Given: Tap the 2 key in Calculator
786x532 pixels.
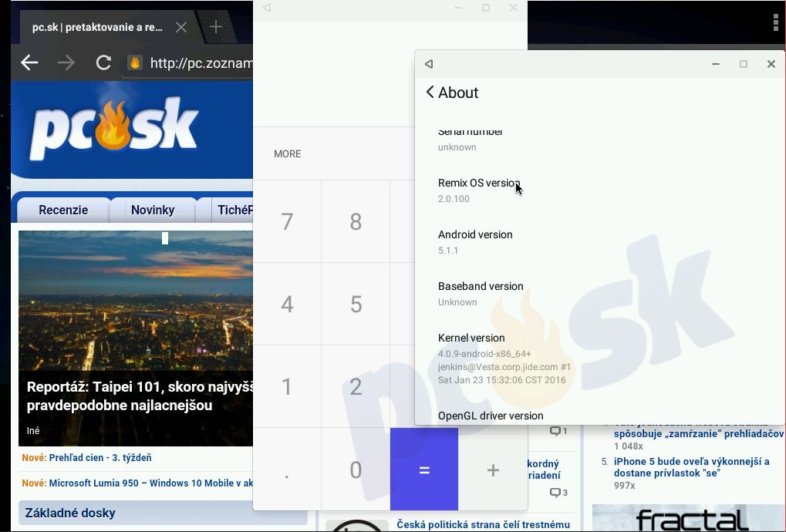Looking at the screenshot, I should [x=356, y=386].
